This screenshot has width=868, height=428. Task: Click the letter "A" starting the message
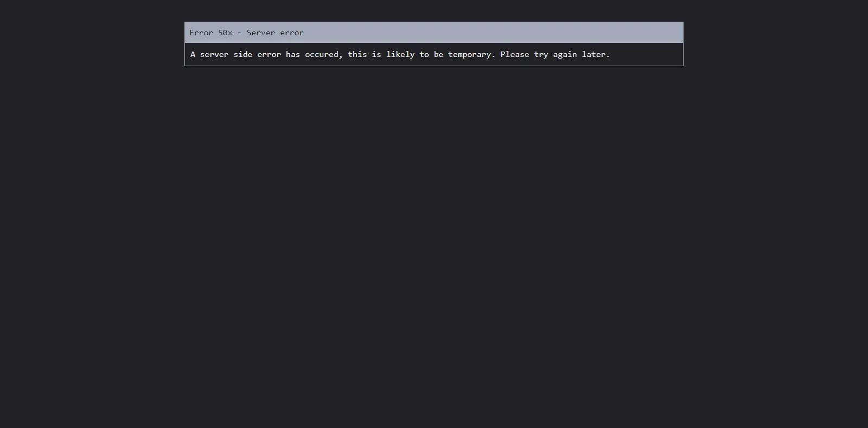coord(193,54)
